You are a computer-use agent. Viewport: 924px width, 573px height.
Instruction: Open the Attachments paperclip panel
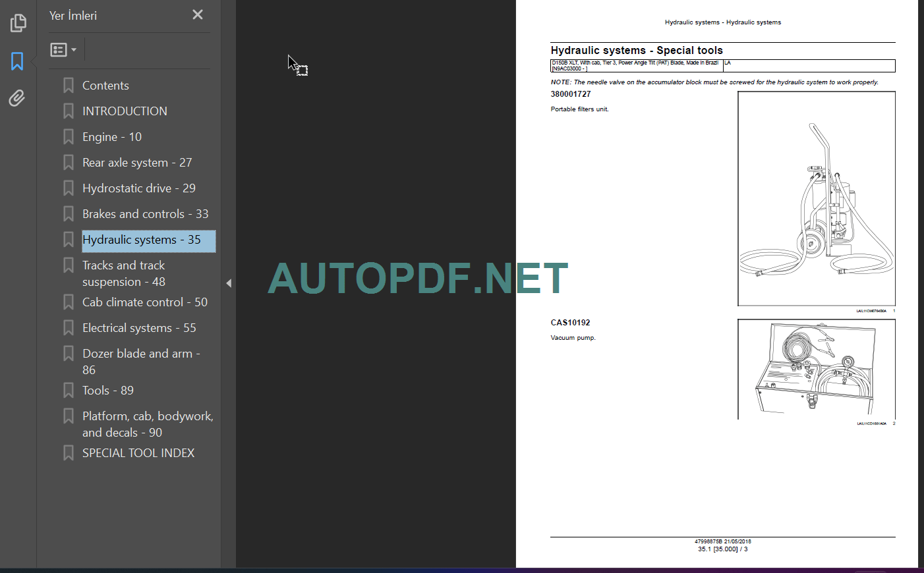click(x=16, y=98)
